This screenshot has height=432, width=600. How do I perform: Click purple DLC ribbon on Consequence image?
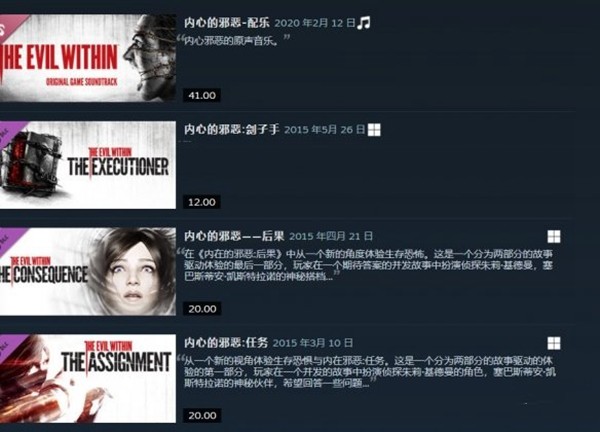coord(10,237)
